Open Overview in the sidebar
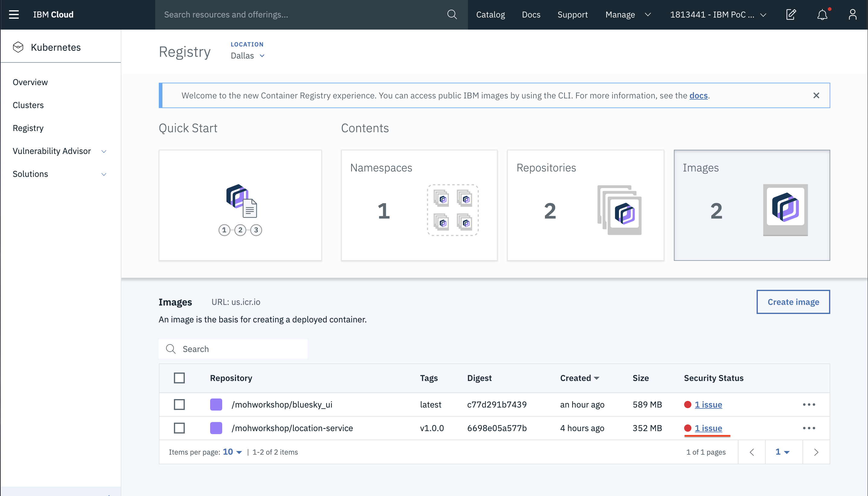This screenshot has height=496, width=868. pyautogui.click(x=30, y=82)
